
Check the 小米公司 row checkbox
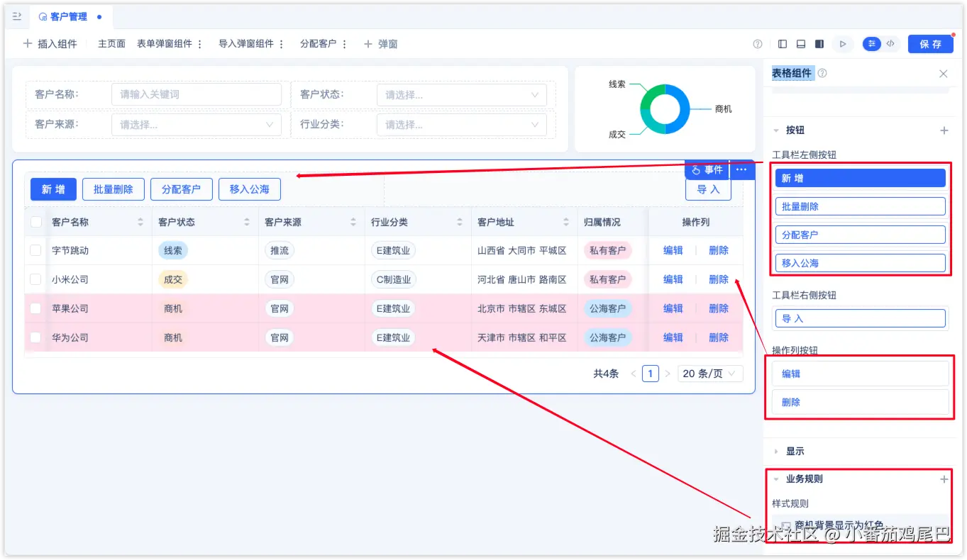[x=36, y=279]
